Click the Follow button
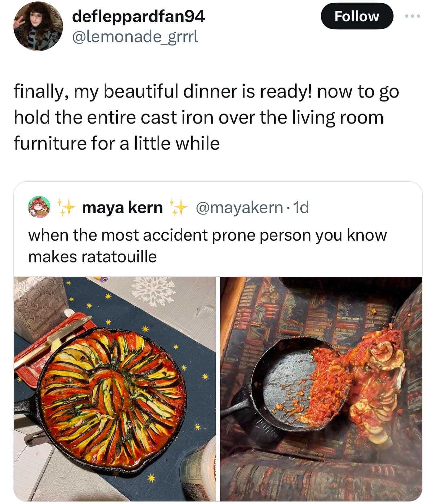The height and width of the screenshot is (504, 436). pyautogui.click(x=357, y=16)
